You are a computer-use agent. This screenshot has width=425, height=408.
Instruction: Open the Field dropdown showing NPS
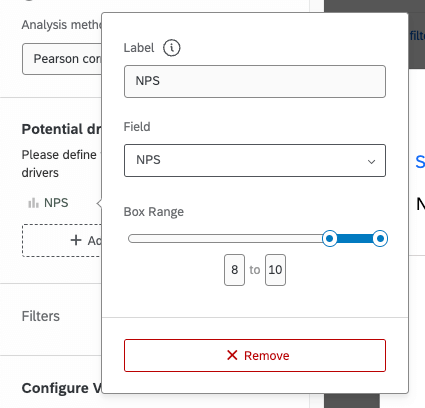tap(255, 160)
